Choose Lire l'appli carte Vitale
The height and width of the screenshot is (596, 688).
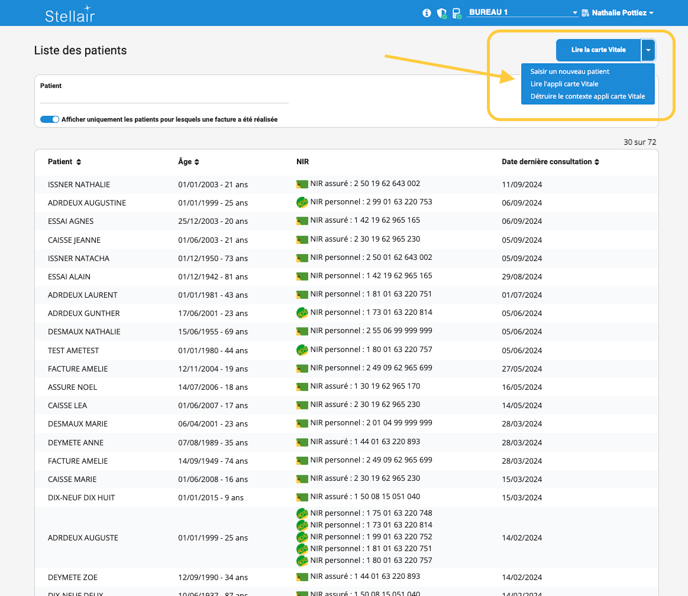coord(564,84)
